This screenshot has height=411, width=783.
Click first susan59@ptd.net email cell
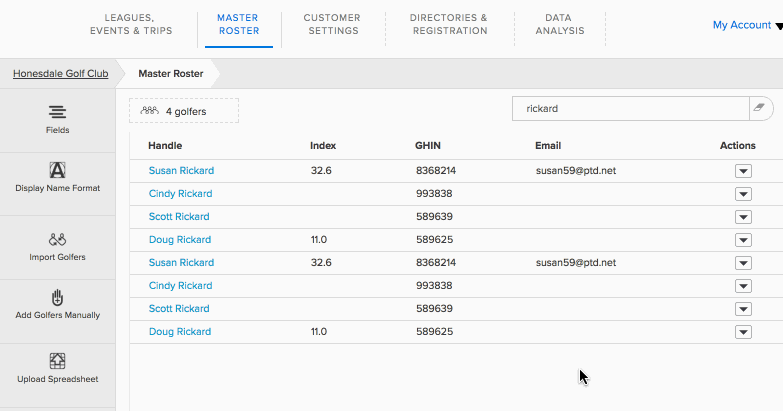[x=576, y=170]
